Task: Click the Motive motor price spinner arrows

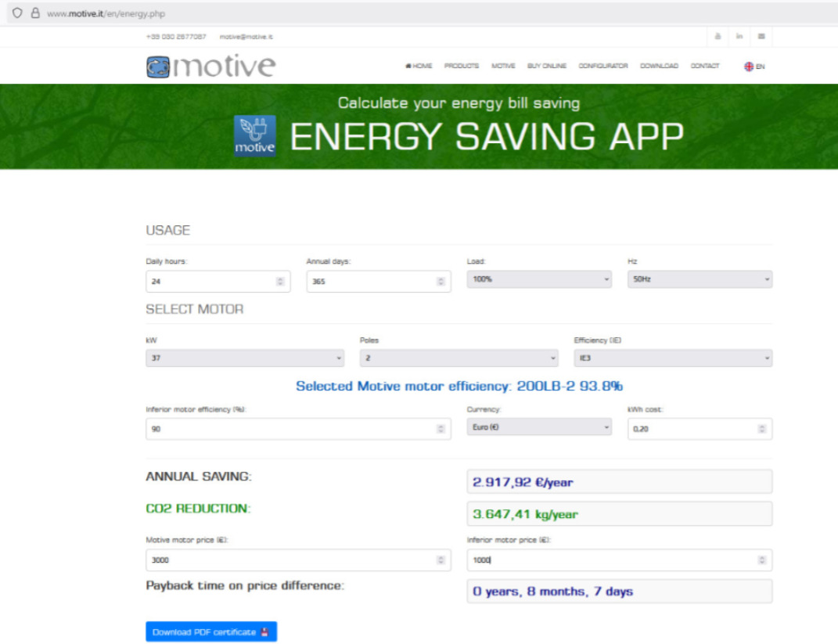Action: click(441, 559)
